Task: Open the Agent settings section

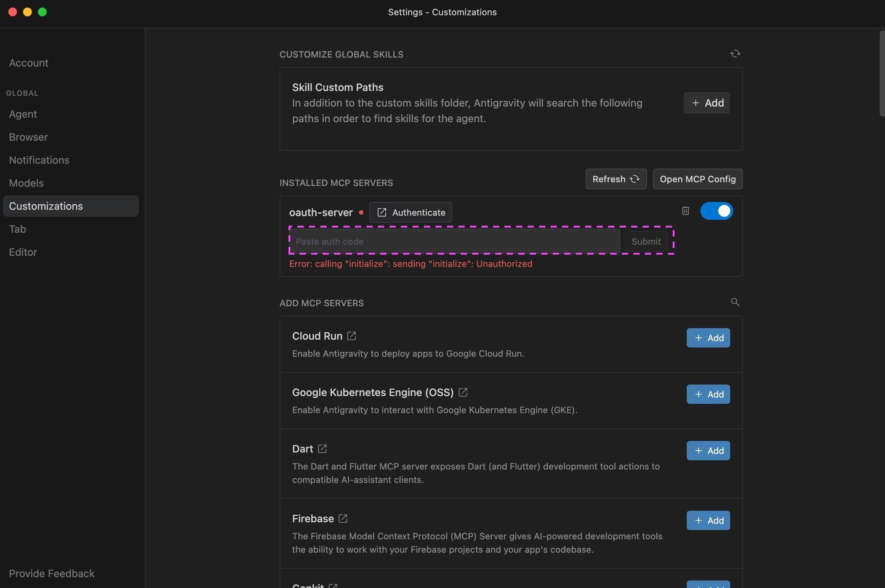Action: coord(23,114)
